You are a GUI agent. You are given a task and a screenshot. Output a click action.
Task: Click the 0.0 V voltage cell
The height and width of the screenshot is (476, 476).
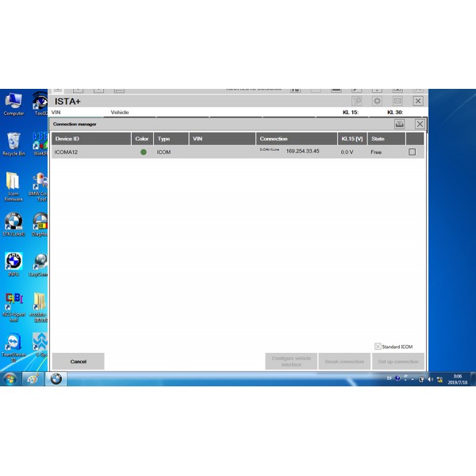coord(347,152)
